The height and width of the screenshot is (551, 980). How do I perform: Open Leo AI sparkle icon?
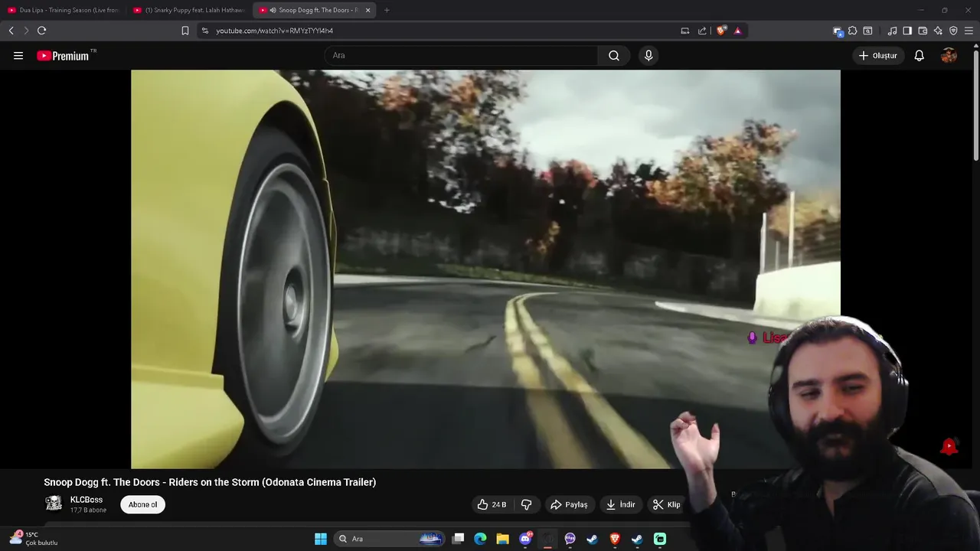pyautogui.click(x=938, y=31)
